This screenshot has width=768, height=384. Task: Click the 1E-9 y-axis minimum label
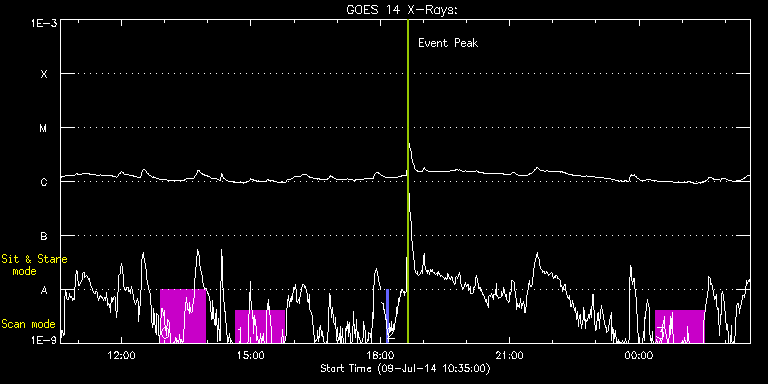coord(43,339)
